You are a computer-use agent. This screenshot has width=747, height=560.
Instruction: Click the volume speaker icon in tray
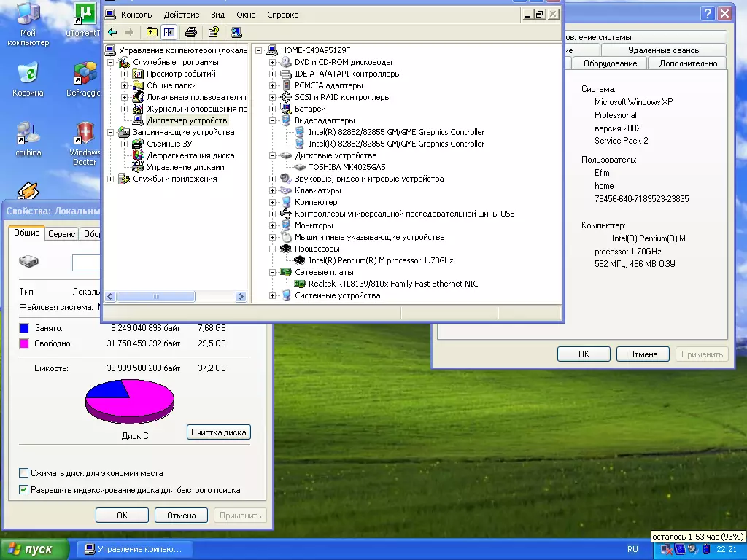[x=692, y=549]
